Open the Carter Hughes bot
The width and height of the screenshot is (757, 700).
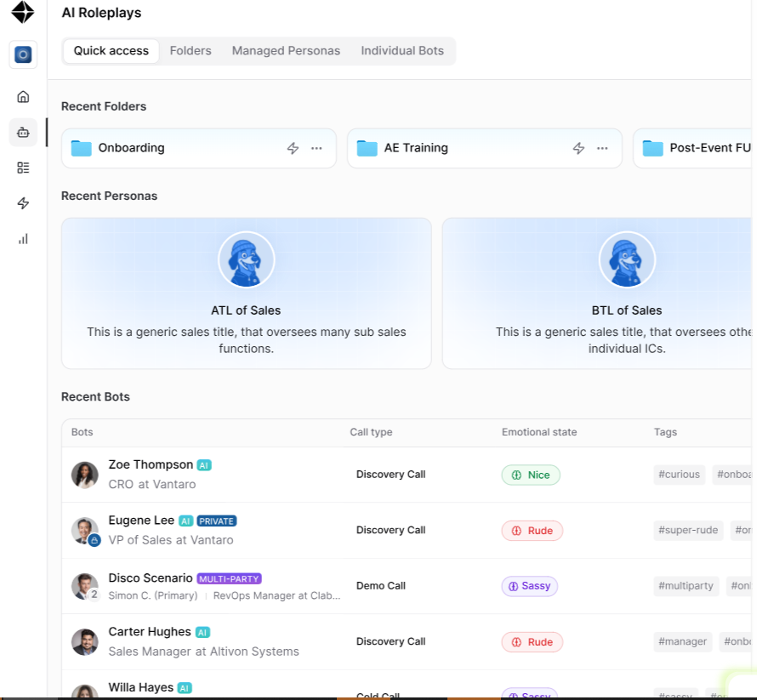point(407,641)
